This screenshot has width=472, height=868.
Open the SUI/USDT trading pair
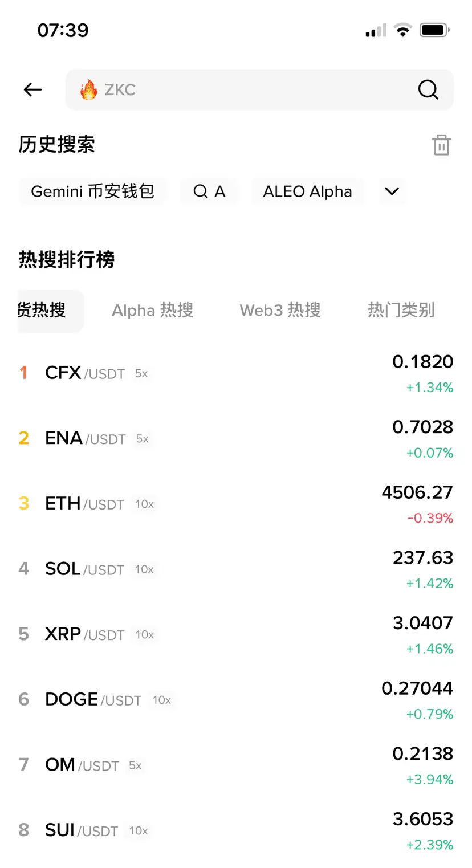click(x=236, y=831)
